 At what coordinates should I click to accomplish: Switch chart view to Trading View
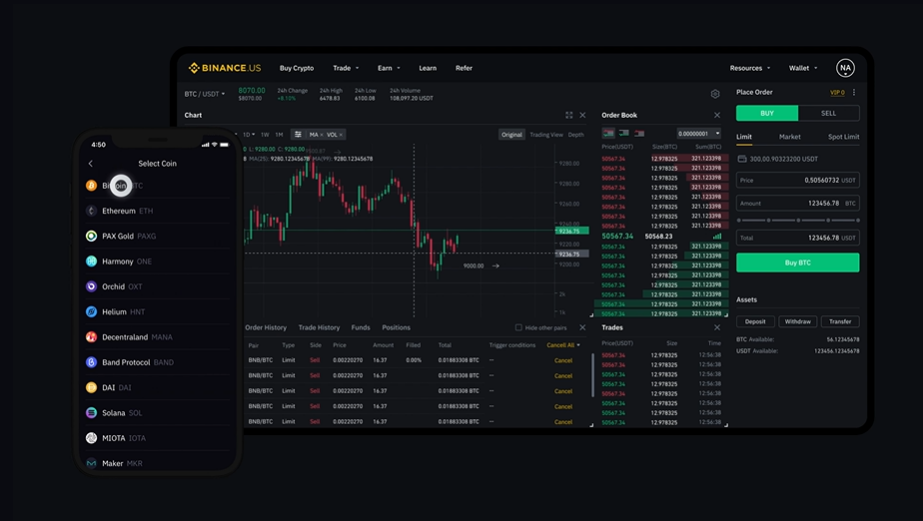[x=546, y=134]
